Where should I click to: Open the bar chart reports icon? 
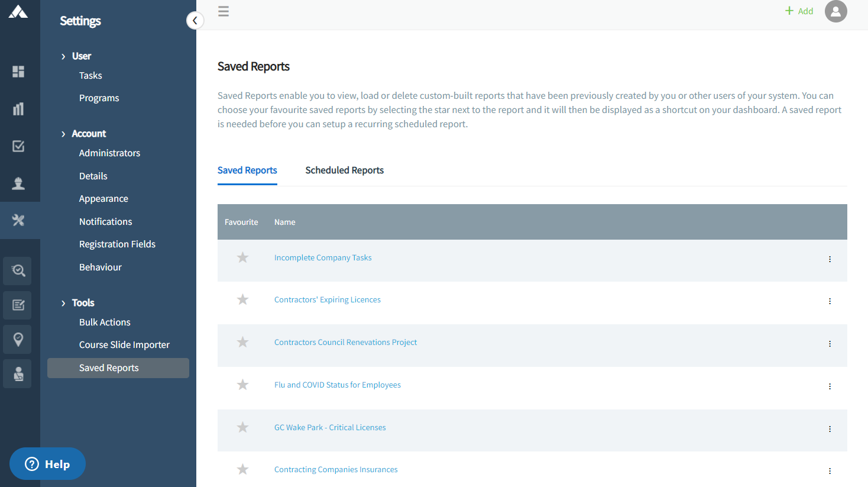coord(18,109)
